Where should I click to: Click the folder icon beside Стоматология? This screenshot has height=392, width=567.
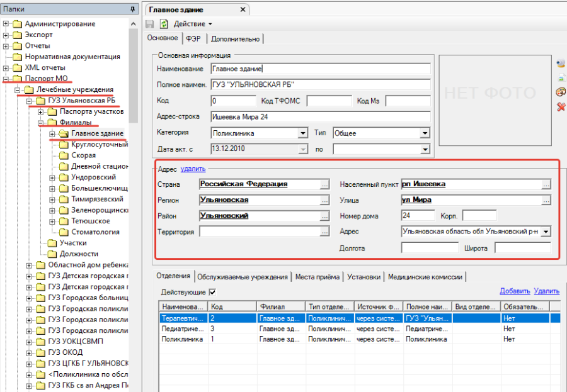(x=64, y=232)
